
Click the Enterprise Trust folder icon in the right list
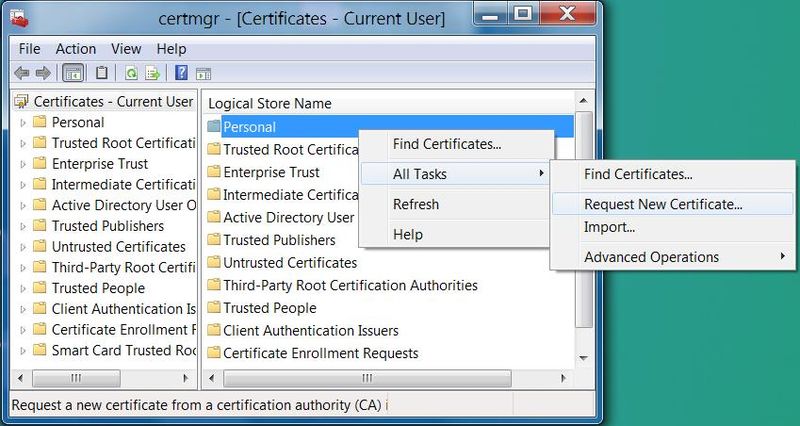pos(214,172)
